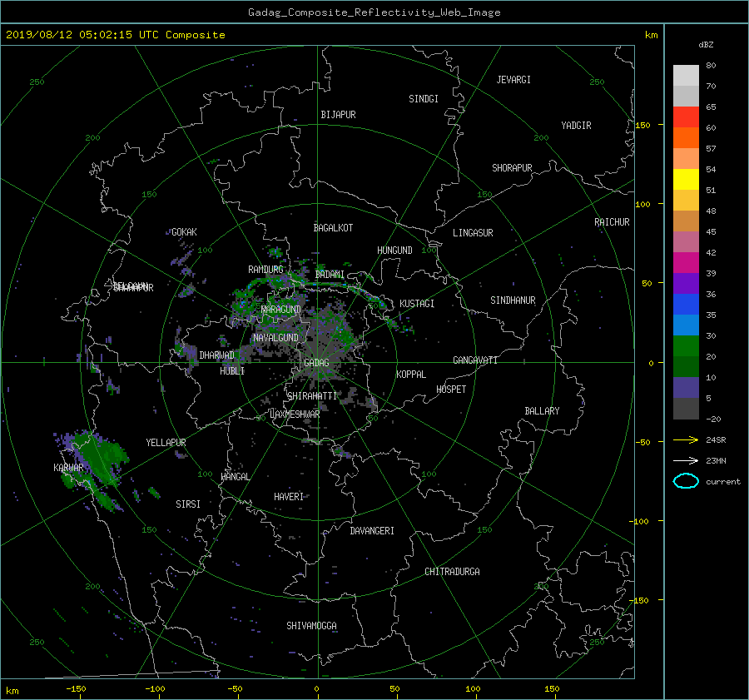The width and height of the screenshot is (749, 700).
Task: Pick the magenta 39-42 dBZ swatch
Action: (x=686, y=262)
